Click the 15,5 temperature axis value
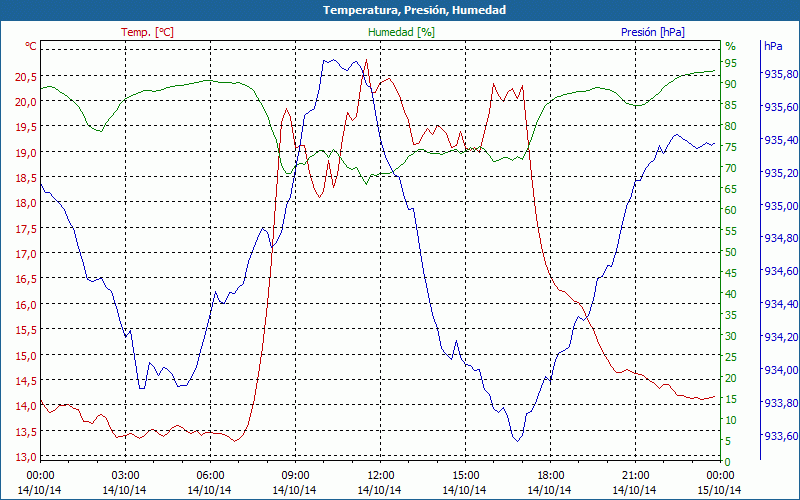This screenshot has height=500, width=800. (x=26, y=330)
